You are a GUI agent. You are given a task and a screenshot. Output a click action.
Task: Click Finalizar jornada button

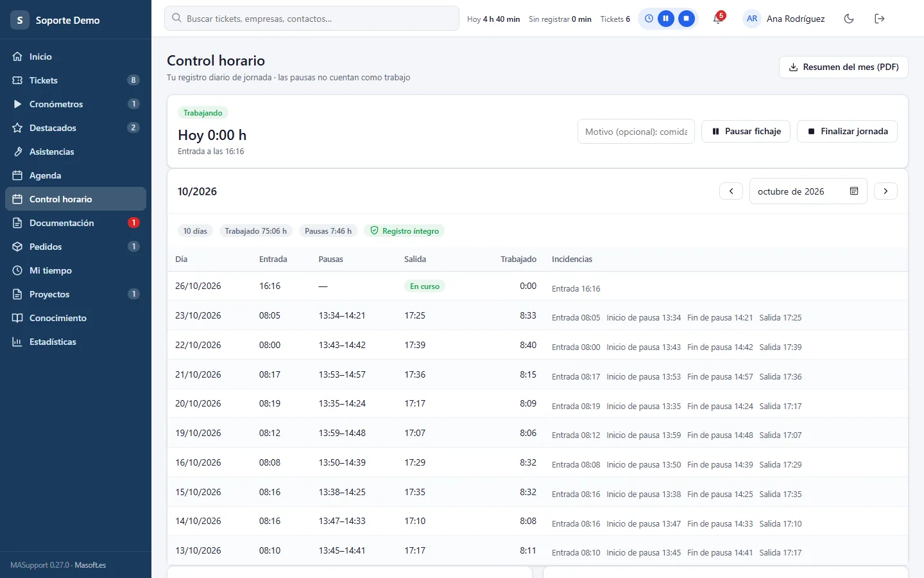pyautogui.click(x=847, y=131)
